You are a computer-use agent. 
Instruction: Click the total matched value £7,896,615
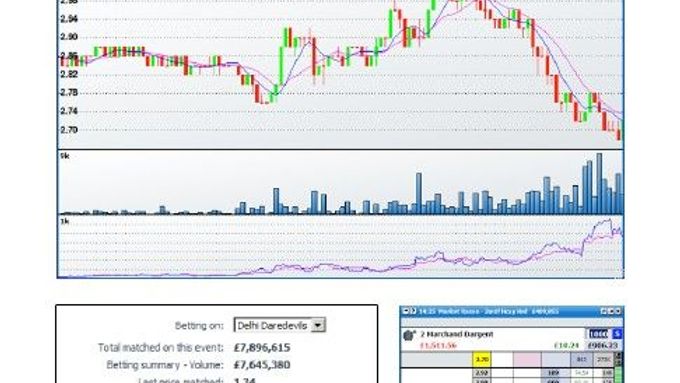[x=262, y=347]
